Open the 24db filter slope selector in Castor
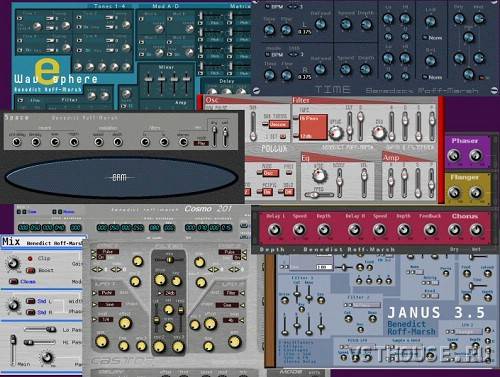Image resolution: width=500 pixels, height=377 pixels. (170, 293)
